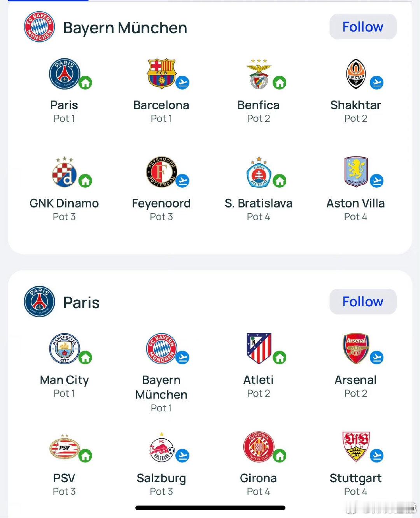Open GNK Dinamo crest

click(65, 172)
